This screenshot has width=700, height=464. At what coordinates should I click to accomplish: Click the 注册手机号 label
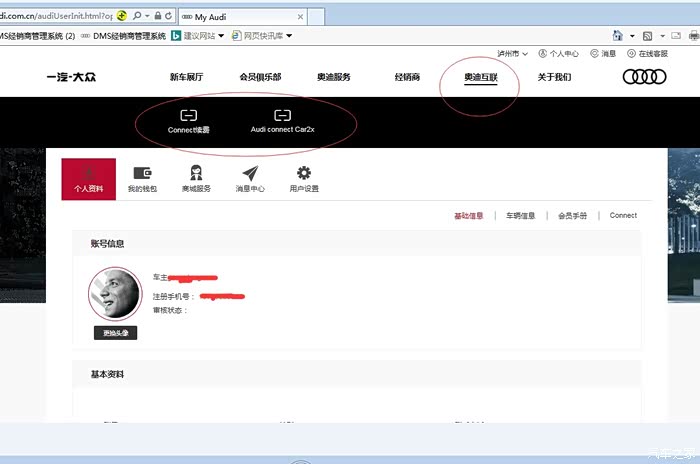click(x=174, y=297)
